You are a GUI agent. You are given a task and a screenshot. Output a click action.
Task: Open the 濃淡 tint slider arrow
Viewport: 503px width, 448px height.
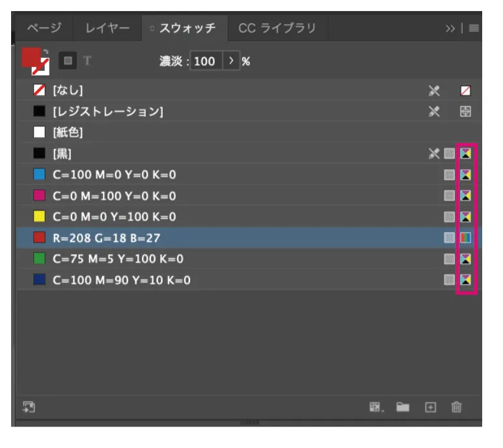coord(230,61)
